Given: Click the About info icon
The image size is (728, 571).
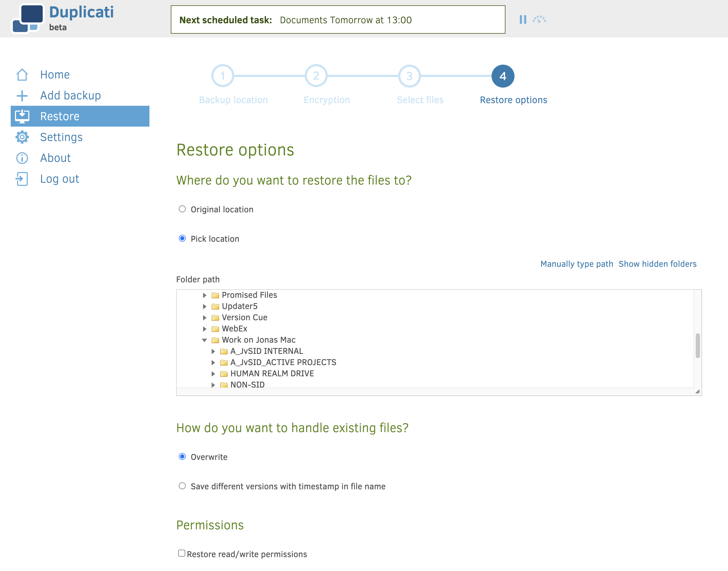Looking at the screenshot, I should tap(22, 158).
